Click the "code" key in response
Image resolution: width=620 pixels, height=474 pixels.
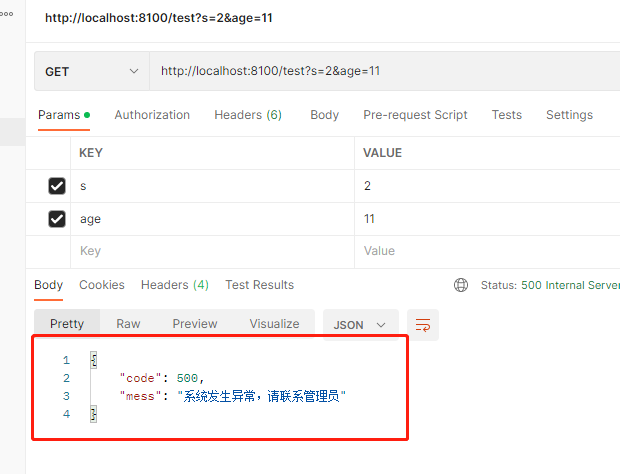pos(140,378)
